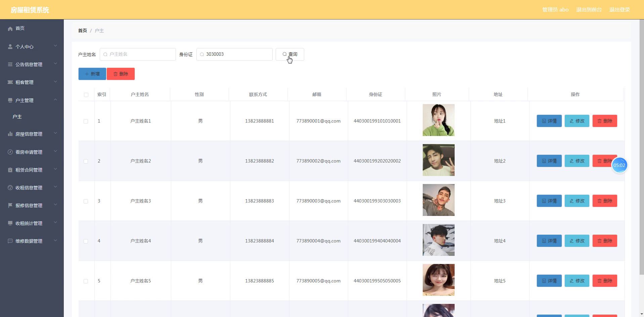
Task: Click the compass icon beside 看房申请管理
Action: pyautogui.click(x=10, y=152)
